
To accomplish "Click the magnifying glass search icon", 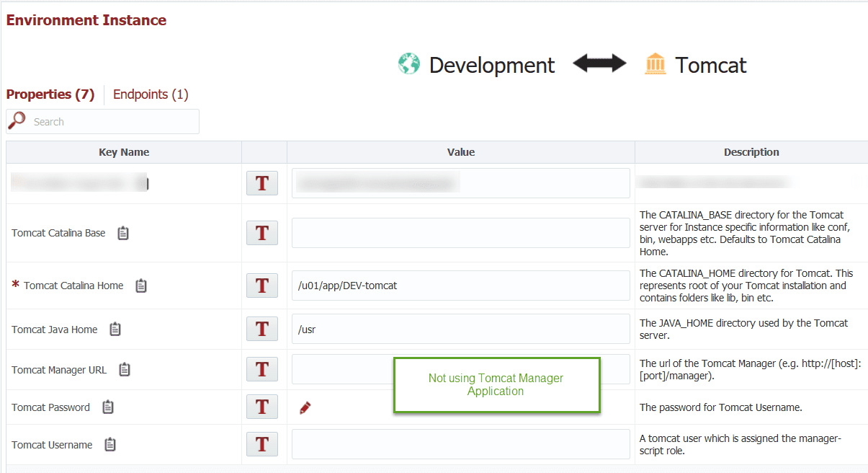I will coord(17,121).
